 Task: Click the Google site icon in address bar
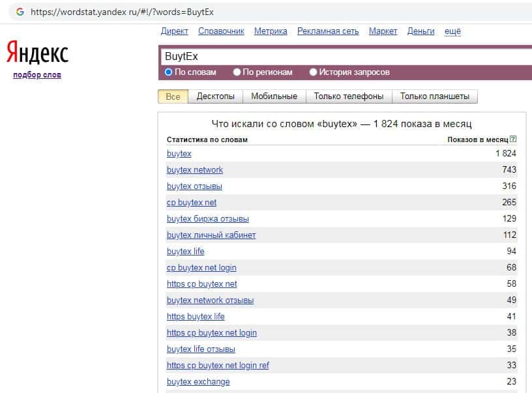tap(20, 12)
